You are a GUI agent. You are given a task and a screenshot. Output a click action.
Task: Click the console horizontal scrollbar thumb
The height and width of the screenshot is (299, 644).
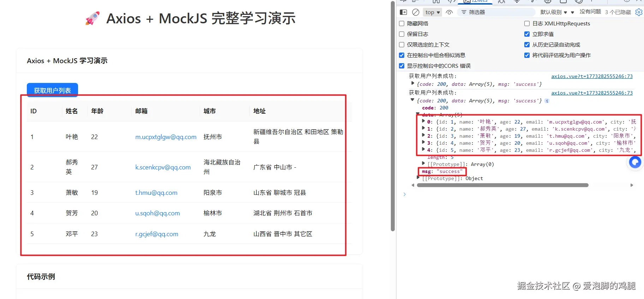[502, 185]
